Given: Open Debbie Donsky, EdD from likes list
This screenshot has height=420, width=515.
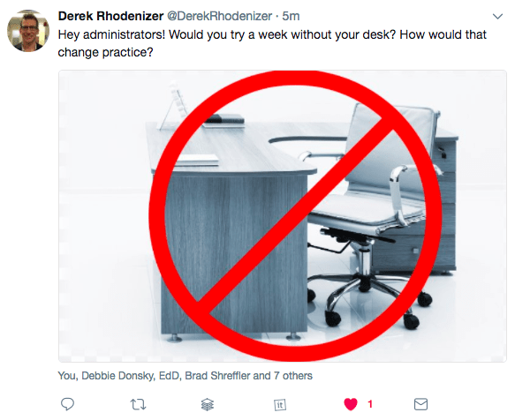Looking at the screenshot, I should tap(132, 376).
